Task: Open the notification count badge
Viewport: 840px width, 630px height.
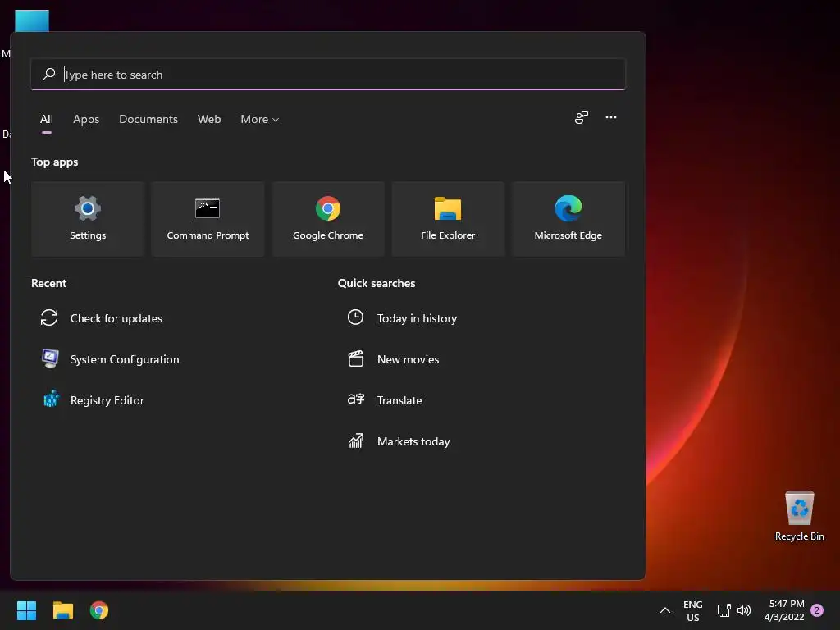Action: point(817,610)
